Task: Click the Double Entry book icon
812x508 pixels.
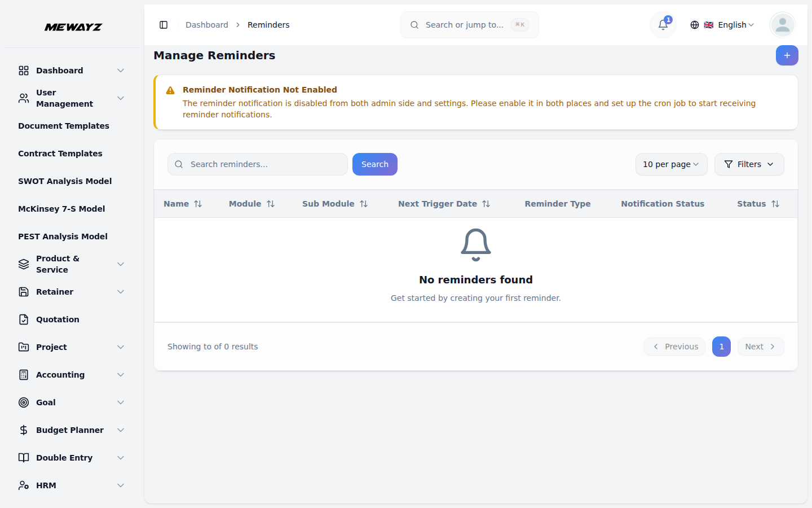Action: click(24, 458)
